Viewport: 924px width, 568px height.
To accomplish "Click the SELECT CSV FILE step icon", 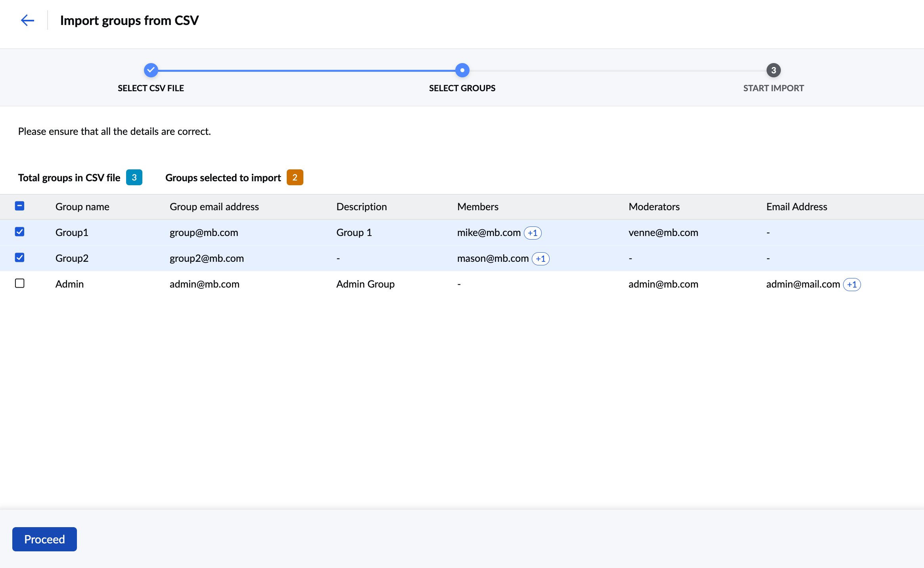I will pyautogui.click(x=150, y=69).
